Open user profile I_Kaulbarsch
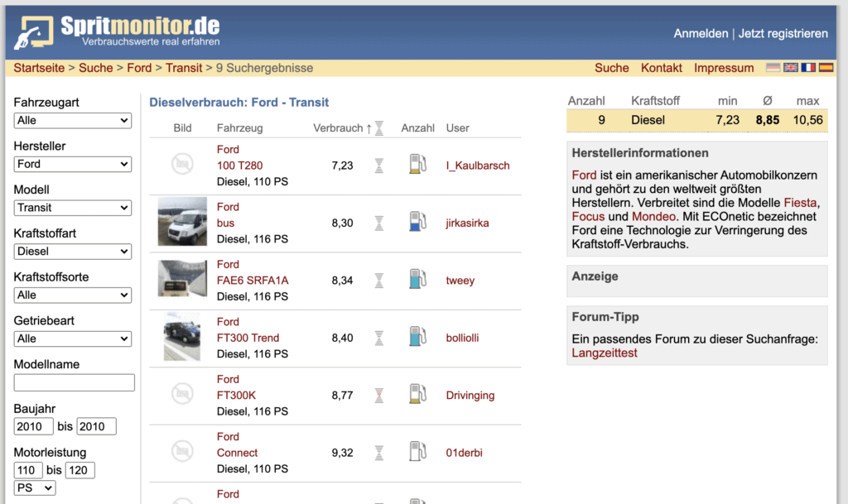The image size is (848, 504). pos(478,166)
